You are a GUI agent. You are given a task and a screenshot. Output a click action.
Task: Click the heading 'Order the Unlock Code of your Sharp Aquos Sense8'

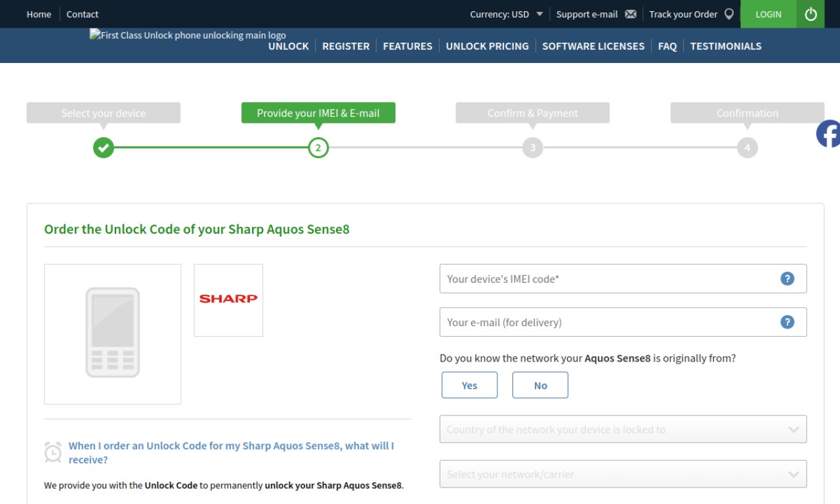pyautogui.click(x=197, y=229)
